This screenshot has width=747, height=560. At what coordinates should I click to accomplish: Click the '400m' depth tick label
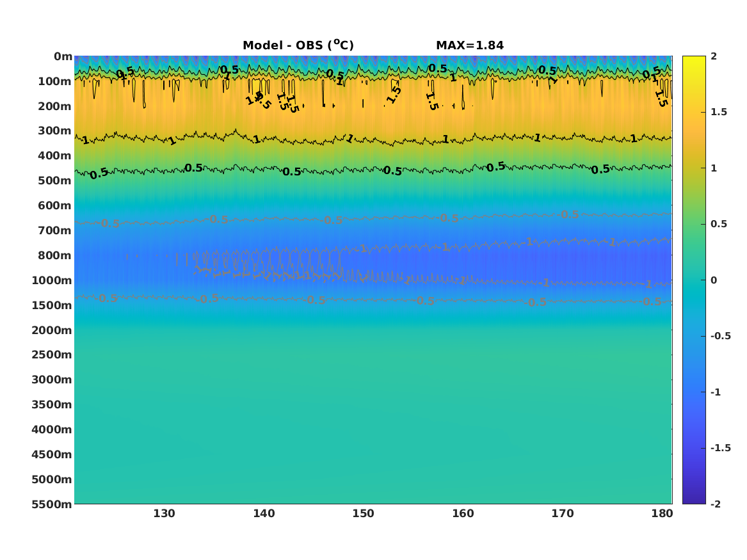pos(55,156)
